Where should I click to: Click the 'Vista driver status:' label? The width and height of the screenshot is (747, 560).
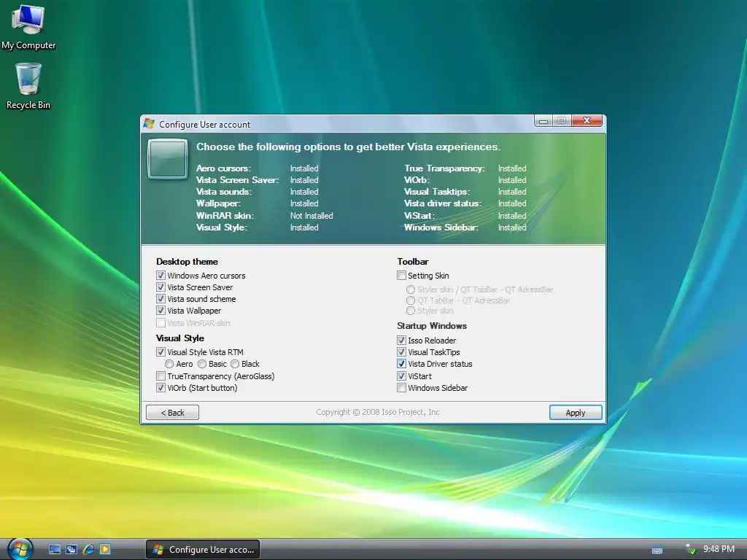click(x=443, y=203)
